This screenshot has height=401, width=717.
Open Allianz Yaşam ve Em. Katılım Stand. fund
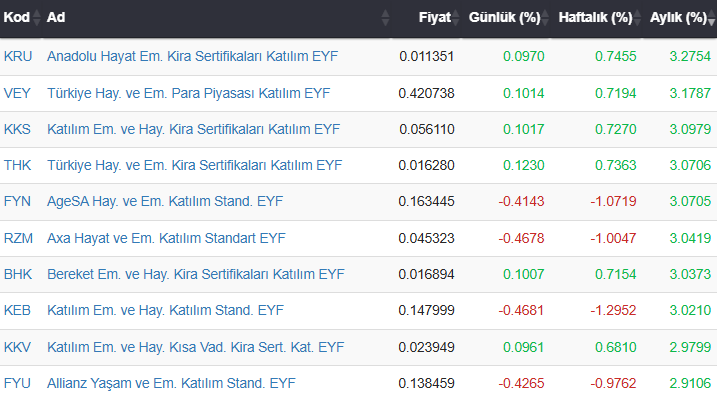(171, 383)
